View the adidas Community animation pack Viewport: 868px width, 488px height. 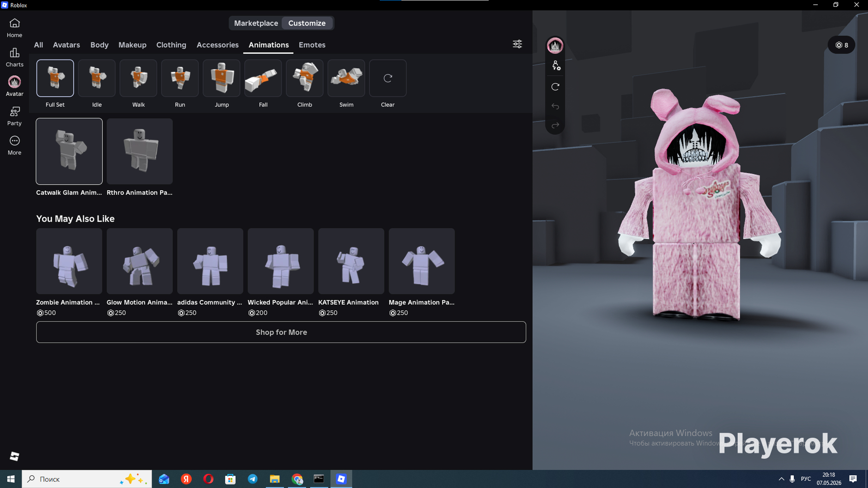click(210, 261)
